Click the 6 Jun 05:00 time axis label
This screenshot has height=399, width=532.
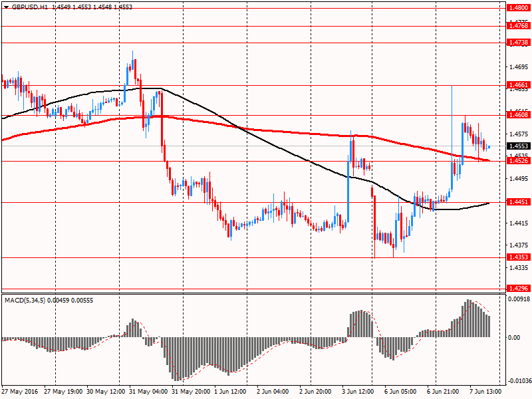pos(400,392)
